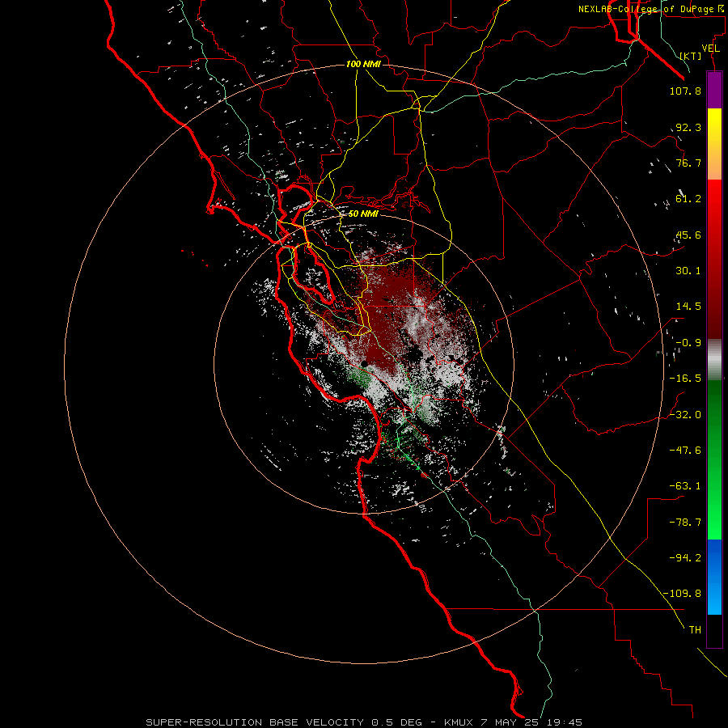Click the 61.2 velocity scale value
This screenshot has width=728, height=728.
688,199
